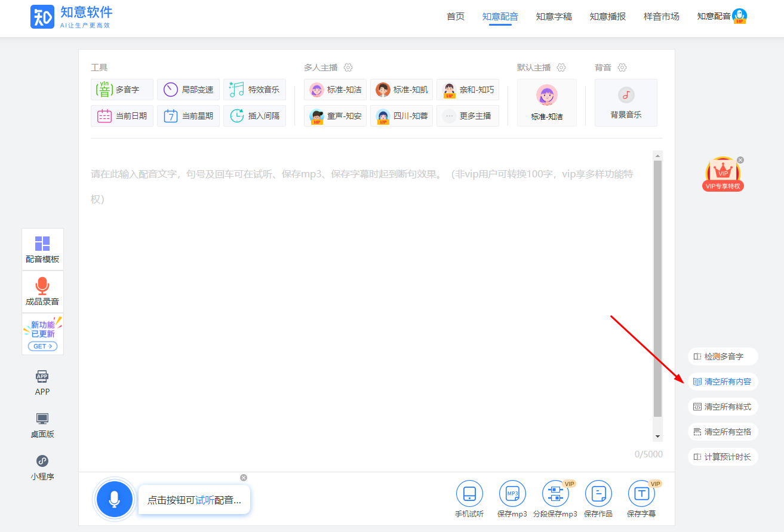Select the 局部变速 speed tool
Screen dimensions: 784x532
point(188,90)
